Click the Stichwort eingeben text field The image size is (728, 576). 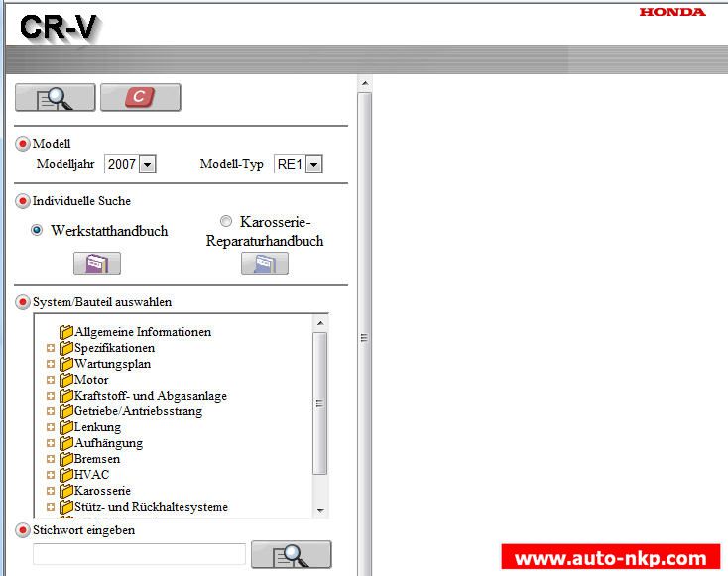click(139, 554)
